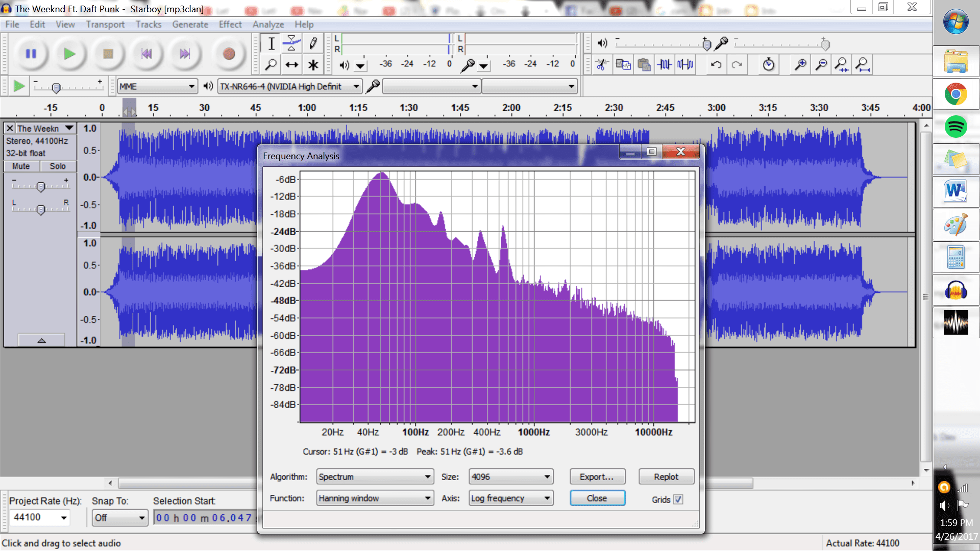The image size is (980, 551).
Task: Close the Frequency Analysis dialog via Close
Action: 597,498
